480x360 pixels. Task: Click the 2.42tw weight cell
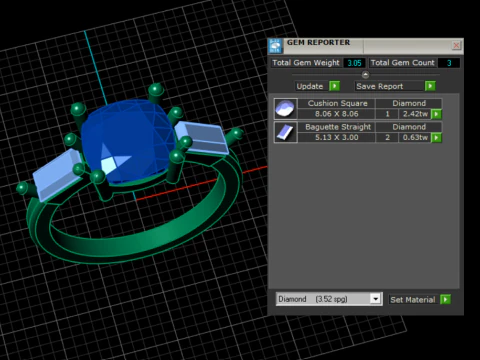point(415,114)
